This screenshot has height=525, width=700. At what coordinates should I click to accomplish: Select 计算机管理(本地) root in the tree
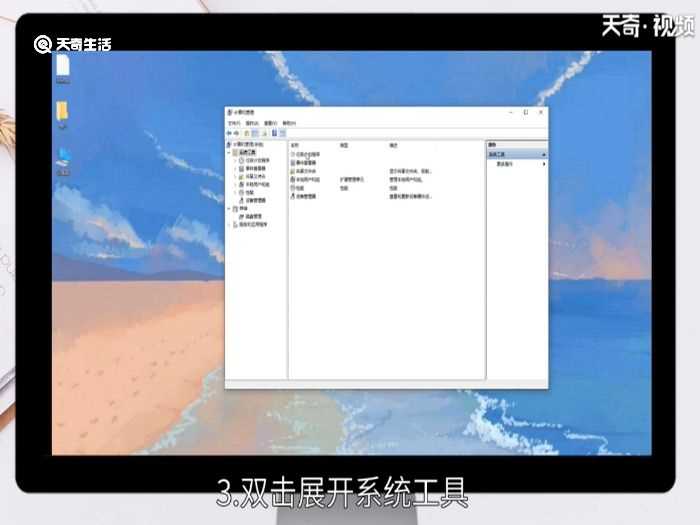click(x=248, y=145)
